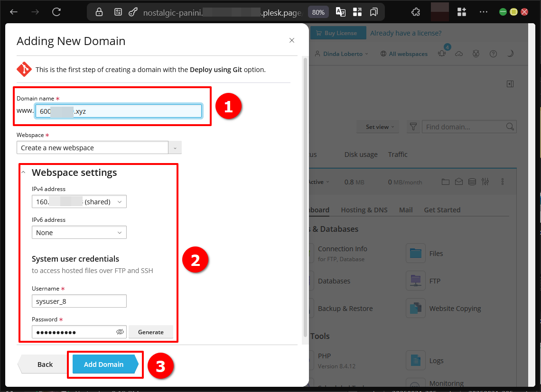Screen dimensions: 541x392
Task: Open the Logs icon
Action: 416,361
